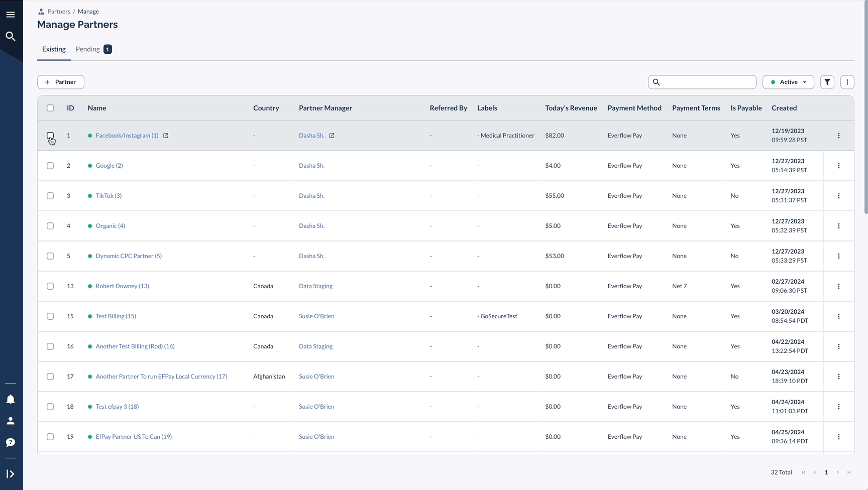The image size is (868, 490).
Task: Check the Organic row checkbox
Action: coord(50,226)
